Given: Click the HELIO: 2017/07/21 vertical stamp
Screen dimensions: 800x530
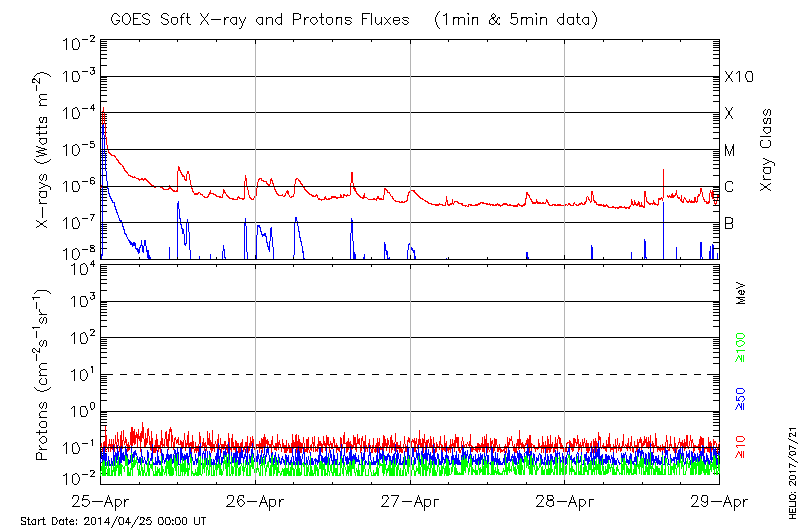Looking at the screenshot, I should 791,467.
